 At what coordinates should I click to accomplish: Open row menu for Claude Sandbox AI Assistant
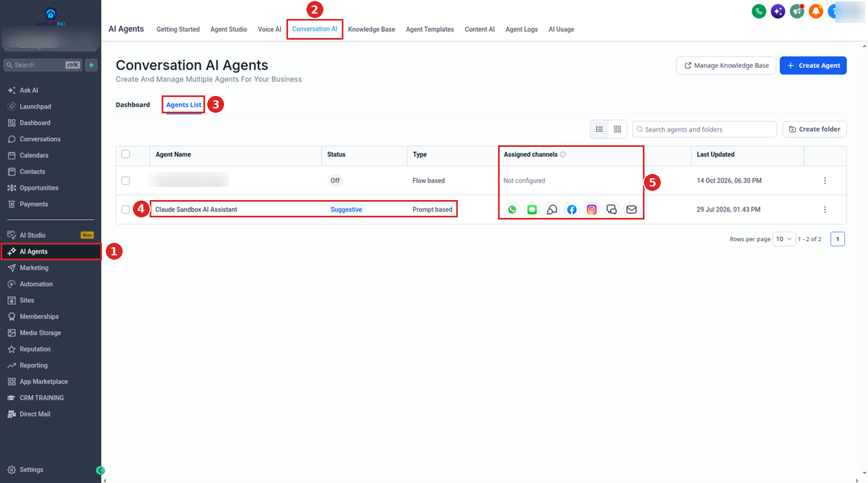point(825,209)
